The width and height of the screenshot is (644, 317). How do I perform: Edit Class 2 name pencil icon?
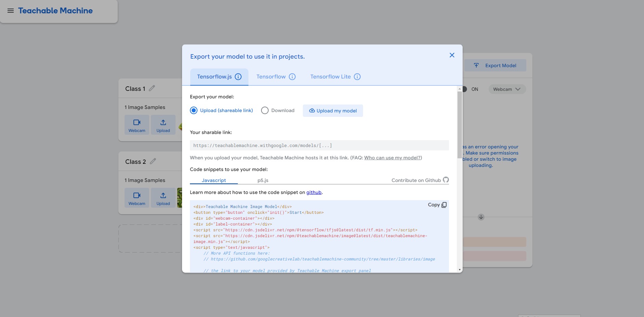point(153,161)
